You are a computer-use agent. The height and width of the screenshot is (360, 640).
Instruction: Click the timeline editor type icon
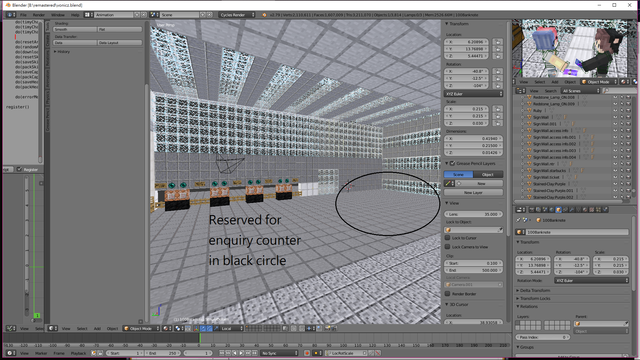(x=11, y=353)
